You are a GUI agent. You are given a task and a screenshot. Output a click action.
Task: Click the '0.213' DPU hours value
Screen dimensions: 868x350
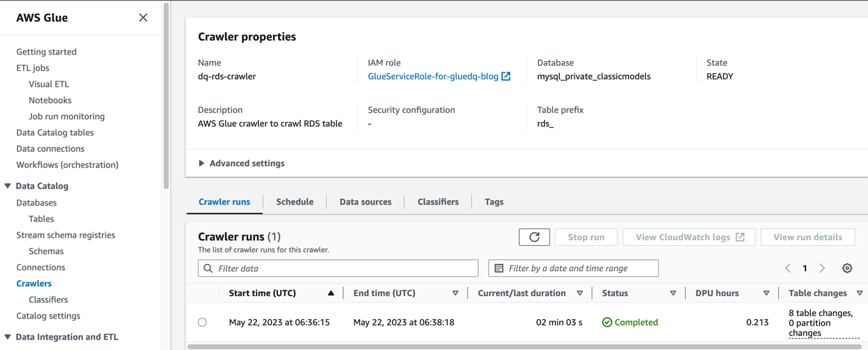click(758, 322)
